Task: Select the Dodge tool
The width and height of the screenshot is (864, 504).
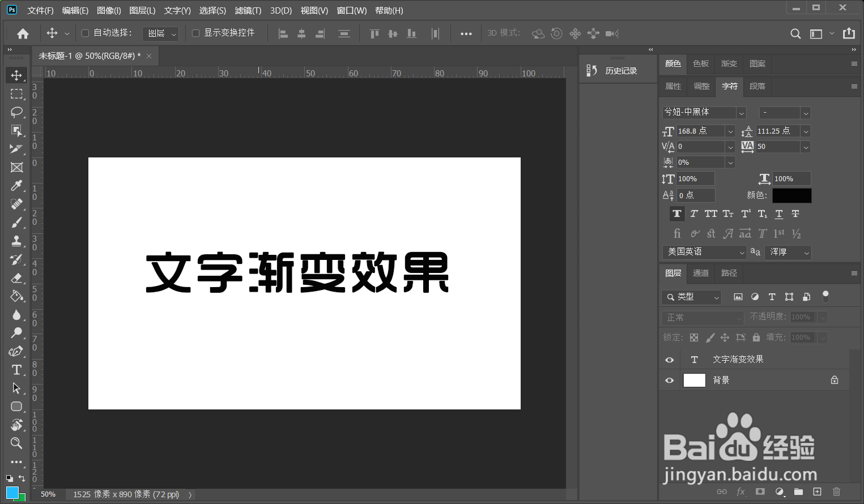Action: [x=16, y=333]
